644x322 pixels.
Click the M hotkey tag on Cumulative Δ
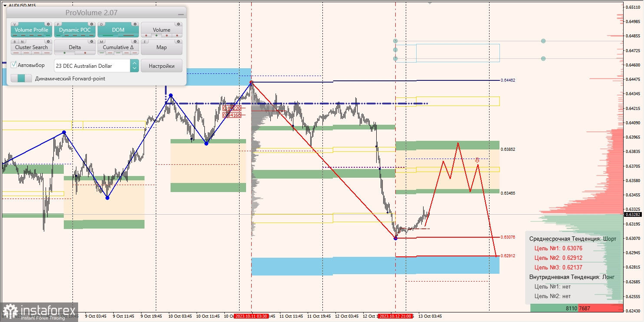point(102,42)
